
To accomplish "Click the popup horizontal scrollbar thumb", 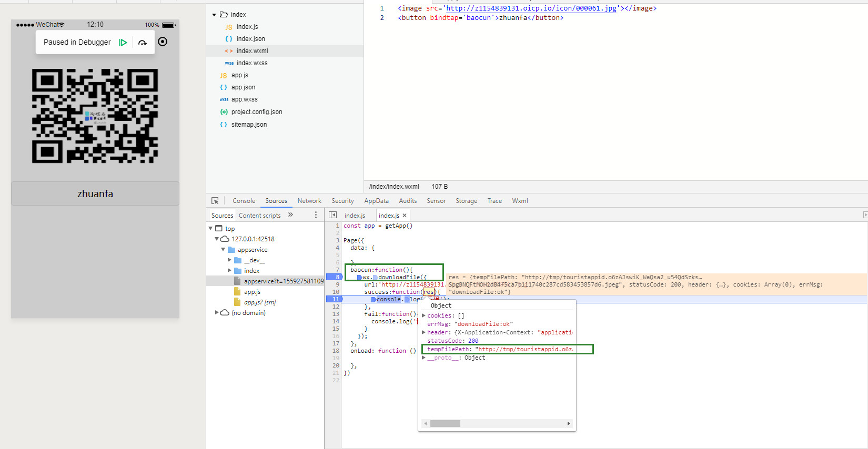I will pyautogui.click(x=445, y=423).
